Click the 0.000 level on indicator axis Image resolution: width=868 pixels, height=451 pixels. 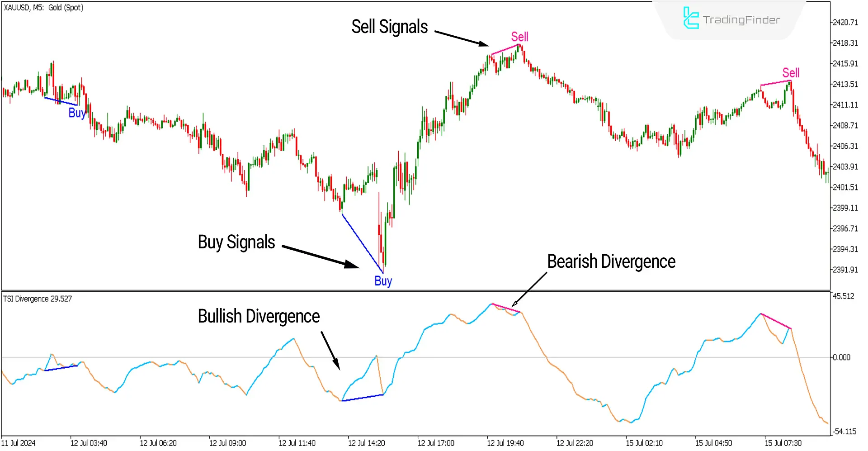pyautogui.click(x=841, y=357)
